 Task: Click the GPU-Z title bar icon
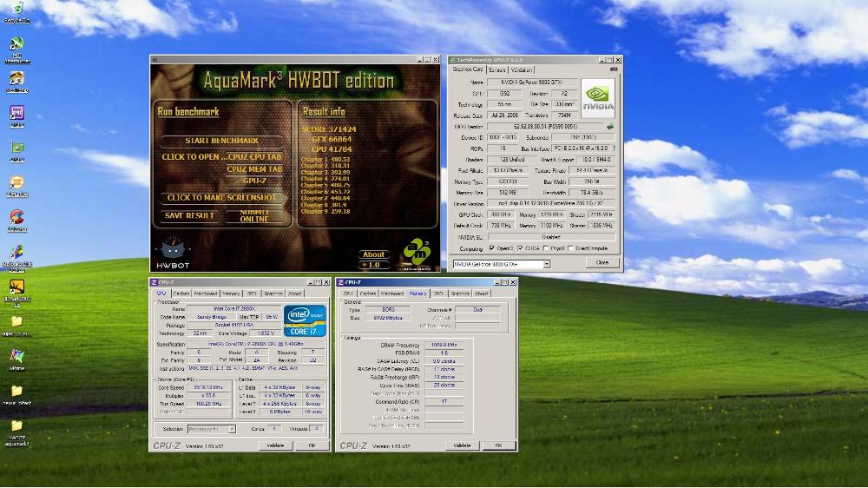tap(452, 60)
